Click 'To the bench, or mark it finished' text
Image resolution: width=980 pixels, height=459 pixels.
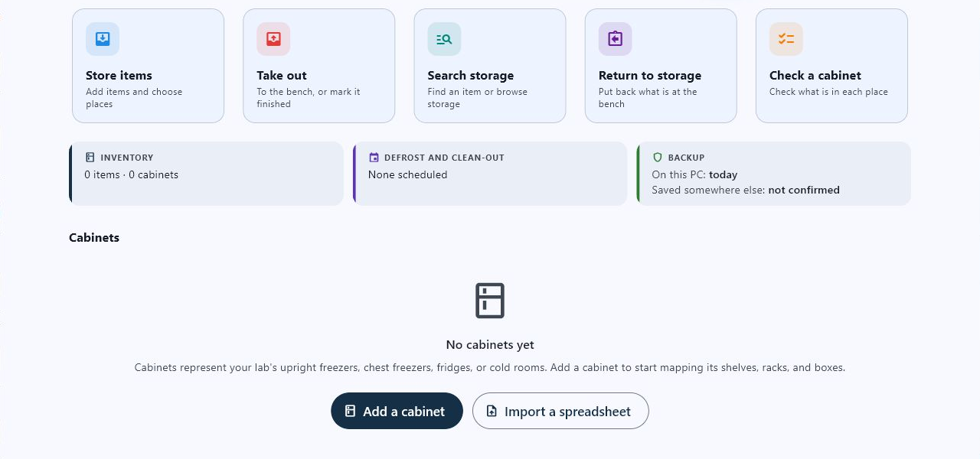309,98
